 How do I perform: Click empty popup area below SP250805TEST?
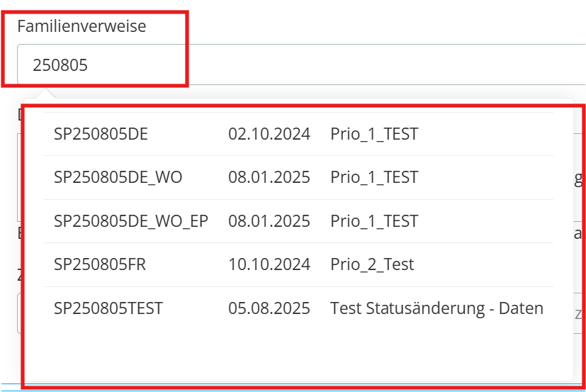(298, 355)
